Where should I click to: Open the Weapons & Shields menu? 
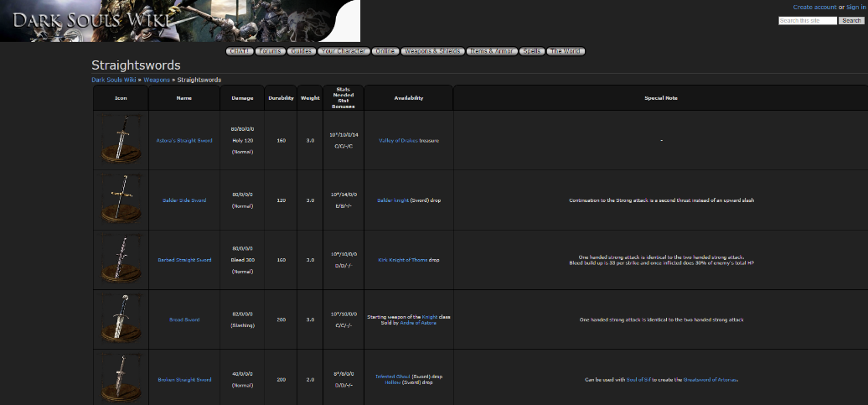[x=432, y=51]
